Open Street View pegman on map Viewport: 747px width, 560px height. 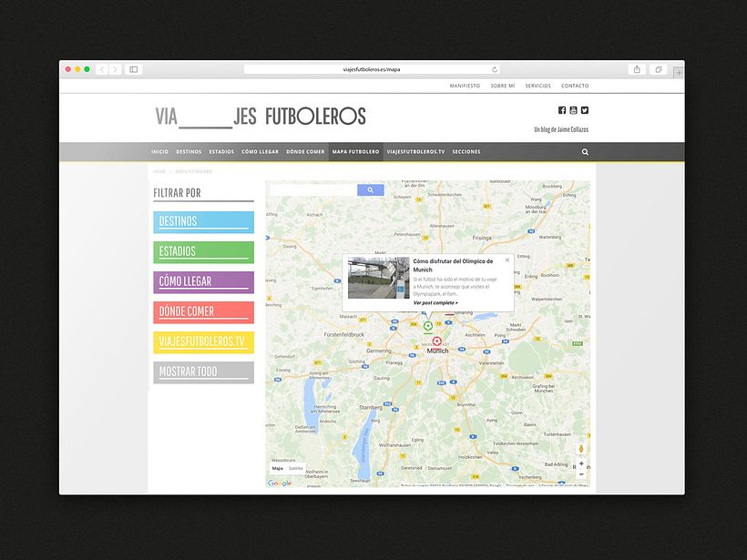(581, 449)
